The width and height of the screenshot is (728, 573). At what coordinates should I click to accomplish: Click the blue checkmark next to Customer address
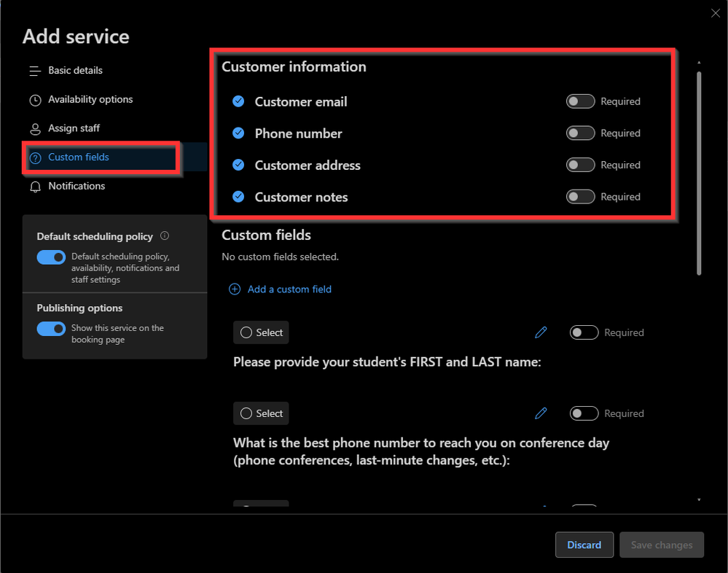tap(238, 165)
